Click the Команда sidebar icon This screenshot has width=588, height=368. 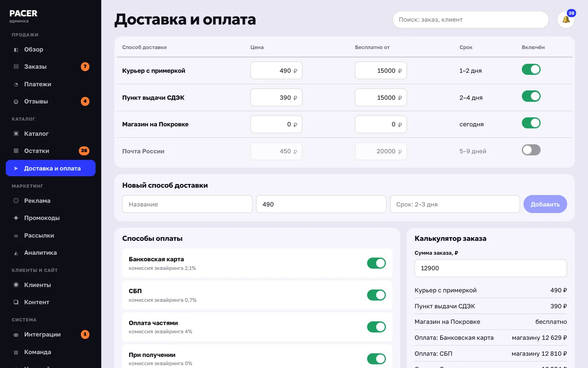click(16, 352)
